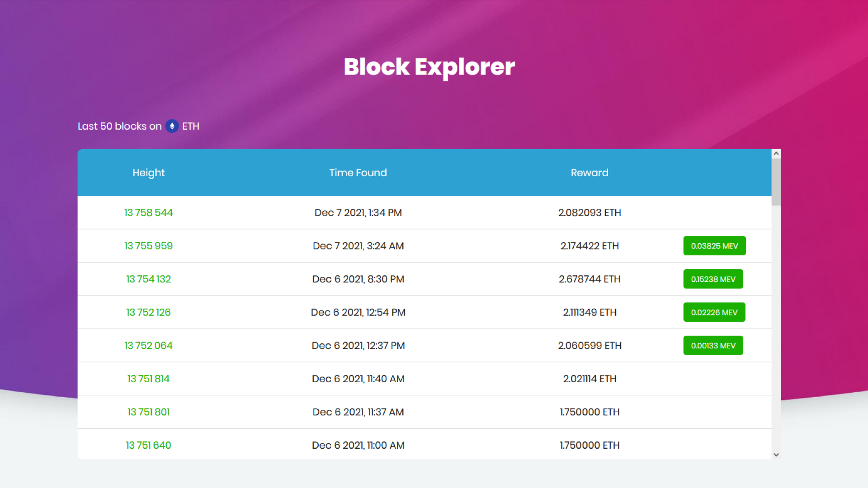The height and width of the screenshot is (488, 868).
Task: Click scrollbar down arrow
Action: tap(776, 455)
